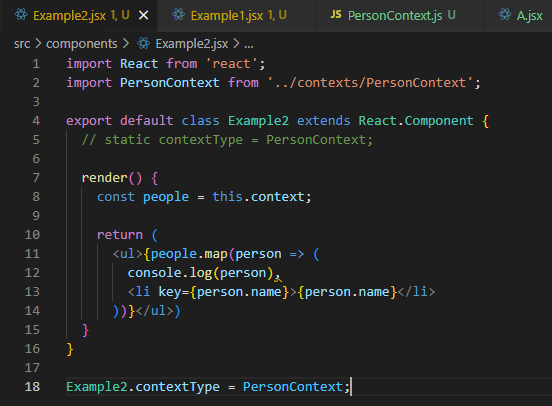552x406 pixels.
Task: Click commented static contextType line
Action: click(x=227, y=140)
